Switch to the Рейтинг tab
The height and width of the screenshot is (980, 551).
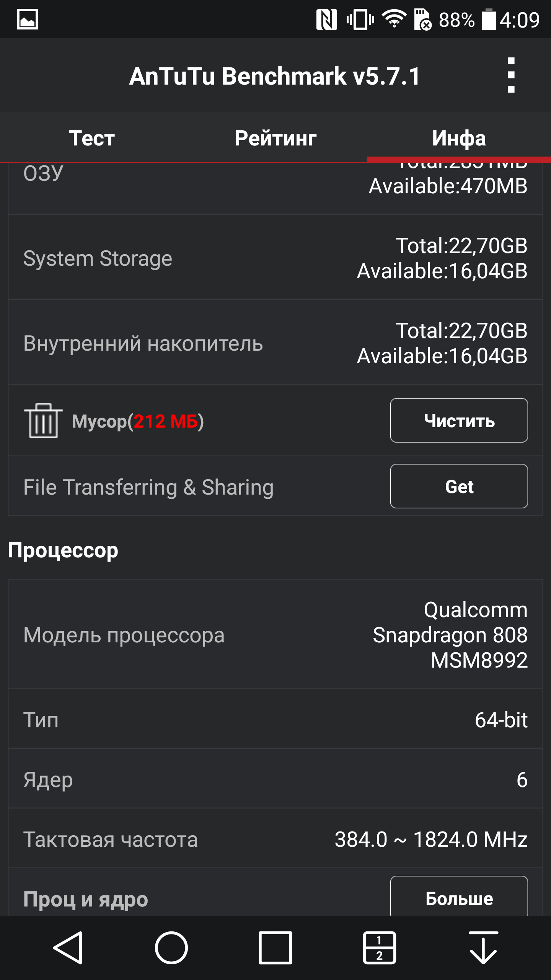point(275,138)
